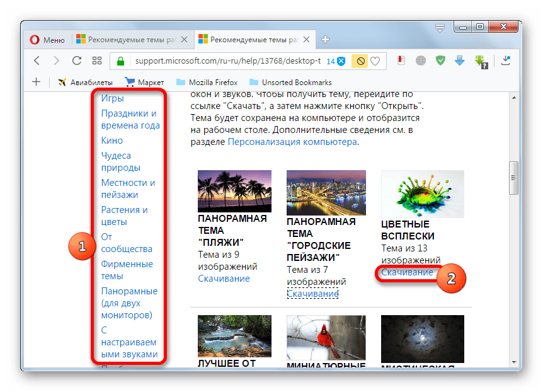The width and height of the screenshot is (543, 392).
Task: Click the blue download arrow extension
Action: 460,61
